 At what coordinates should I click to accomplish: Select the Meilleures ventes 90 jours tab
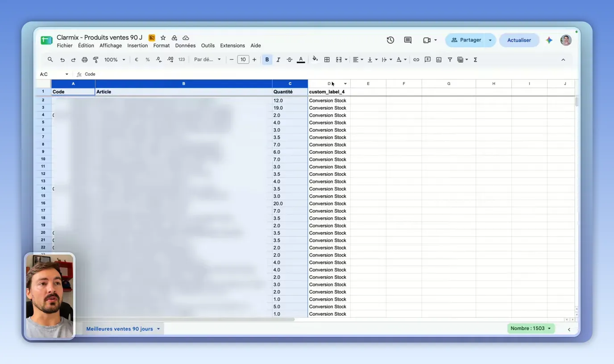tap(123, 329)
